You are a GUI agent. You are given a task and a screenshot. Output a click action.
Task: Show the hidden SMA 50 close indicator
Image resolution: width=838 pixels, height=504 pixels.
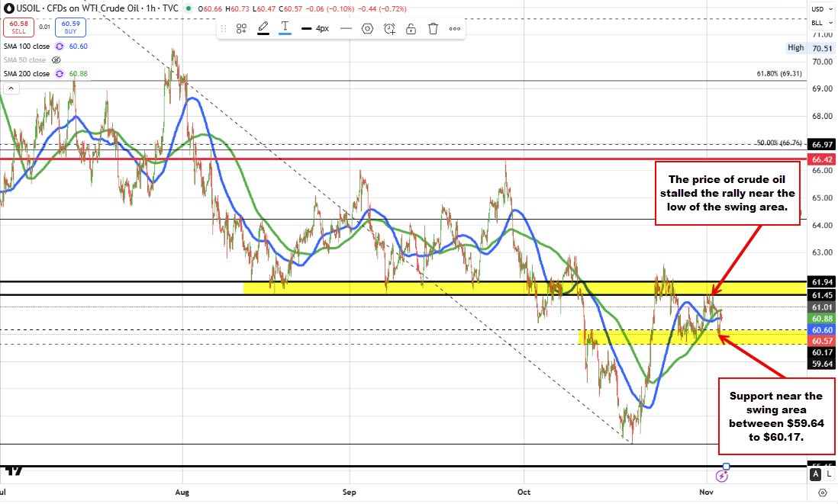(56, 59)
